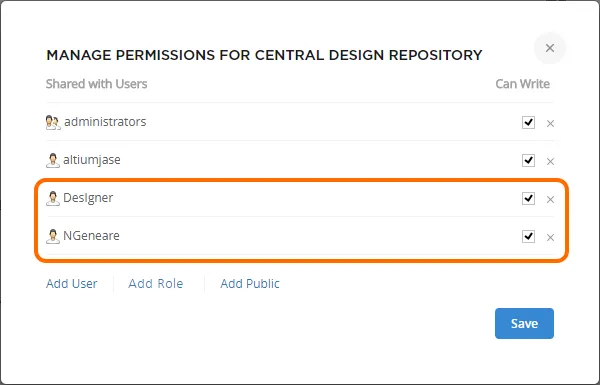Remove NGeneare from shared users
Viewport: 600px width, 385px height.
[x=550, y=237]
